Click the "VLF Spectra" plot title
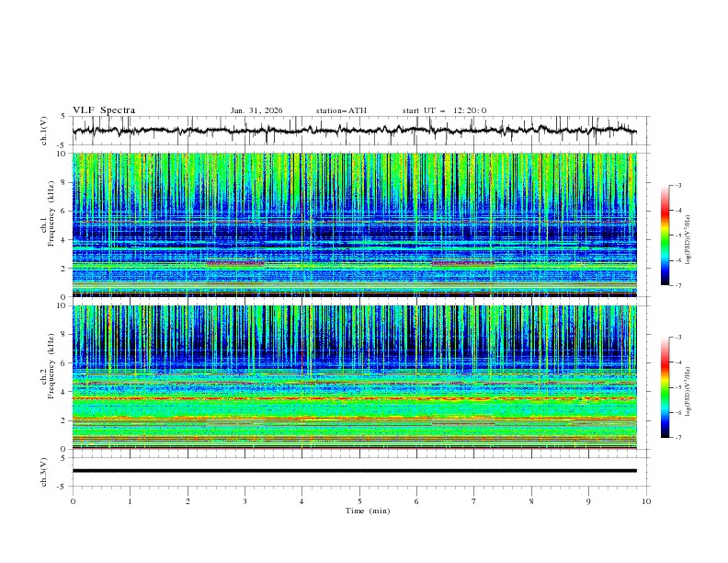 (104, 110)
